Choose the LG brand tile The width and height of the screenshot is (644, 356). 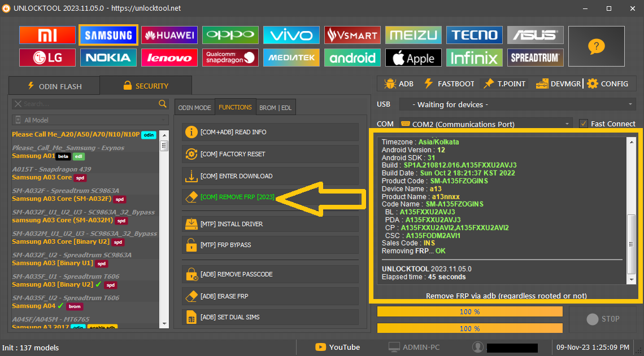tap(47, 58)
